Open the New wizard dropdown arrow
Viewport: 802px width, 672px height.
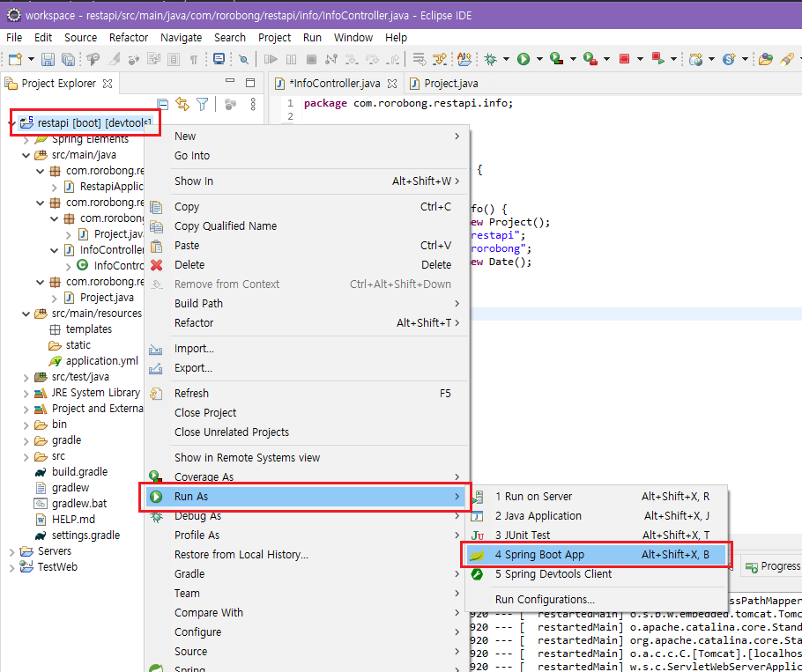[31, 59]
